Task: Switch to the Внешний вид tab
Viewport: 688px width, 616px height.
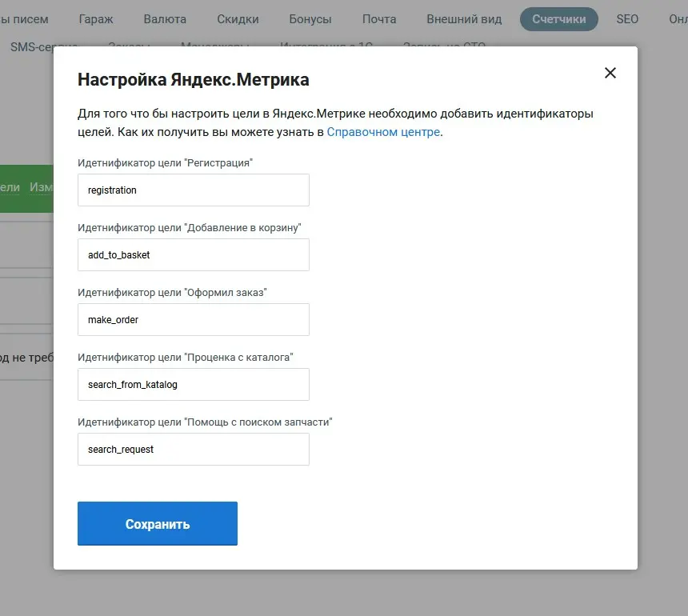Action: pos(464,19)
